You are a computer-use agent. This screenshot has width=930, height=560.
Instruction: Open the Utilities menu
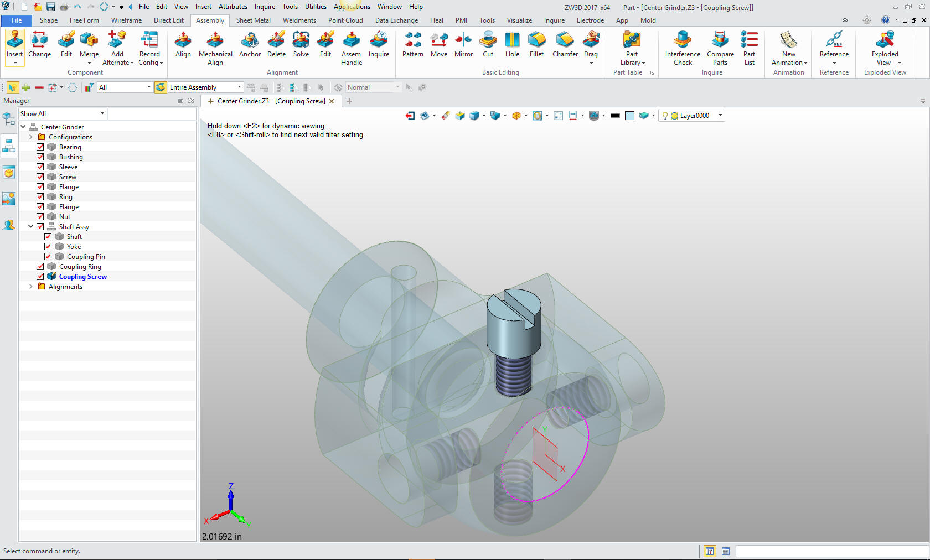[316, 7]
